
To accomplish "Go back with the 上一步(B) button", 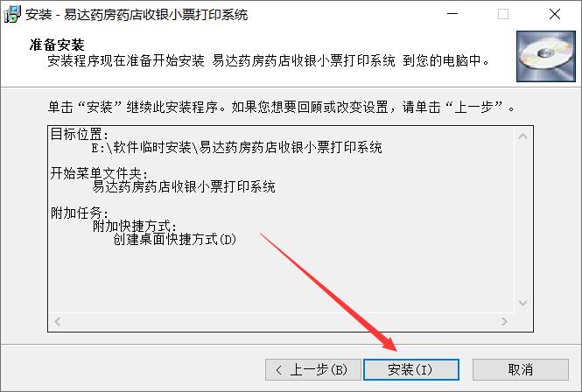I will [x=313, y=370].
